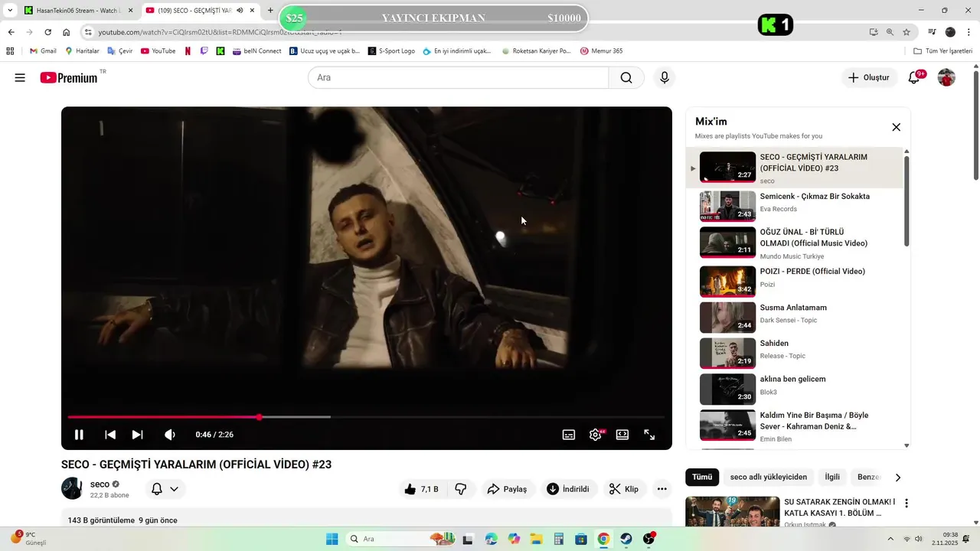Viewport: 980px width, 551px height.
Task: Open OBS Studio from the taskbar
Action: pos(649,539)
